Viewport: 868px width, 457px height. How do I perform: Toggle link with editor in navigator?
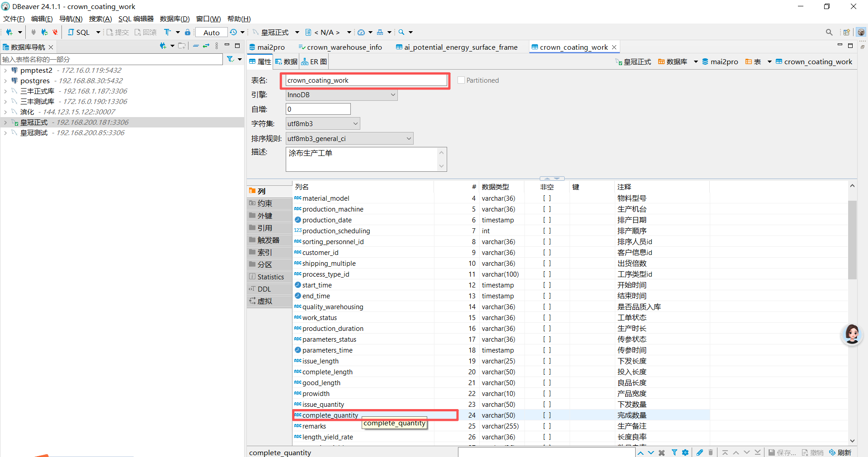(206, 46)
